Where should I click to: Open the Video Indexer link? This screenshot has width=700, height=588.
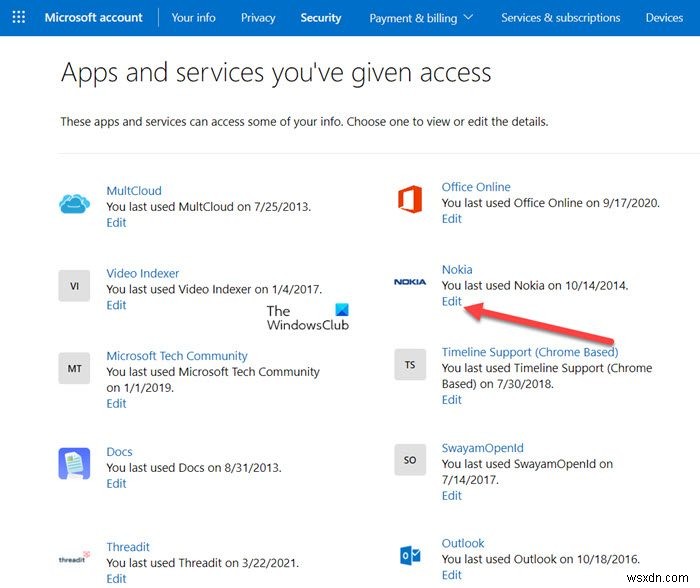coord(142,273)
